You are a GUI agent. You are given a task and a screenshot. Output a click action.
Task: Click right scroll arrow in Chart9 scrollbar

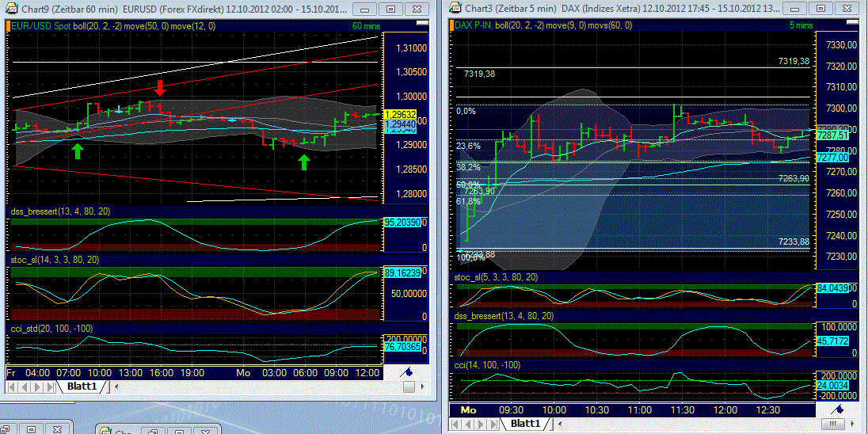click(x=424, y=386)
